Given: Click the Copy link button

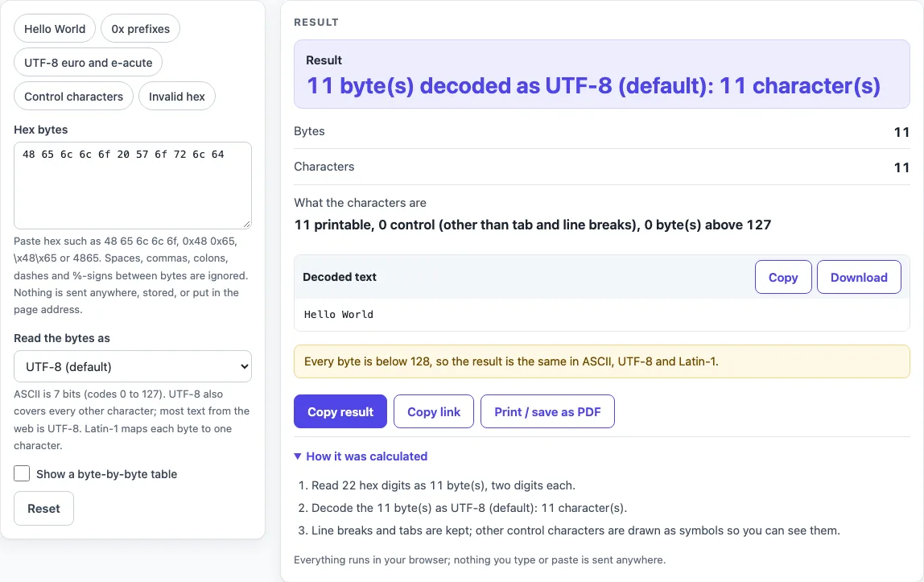Looking at the screenshot, I should click(434, 411).
